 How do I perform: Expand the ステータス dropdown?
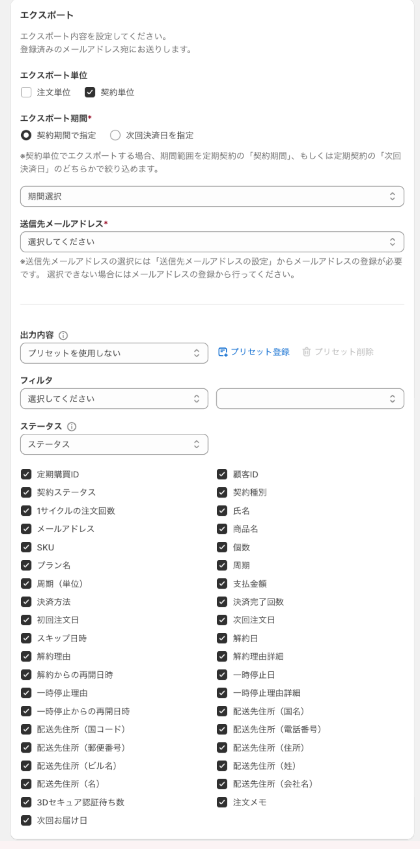point(114,444)
